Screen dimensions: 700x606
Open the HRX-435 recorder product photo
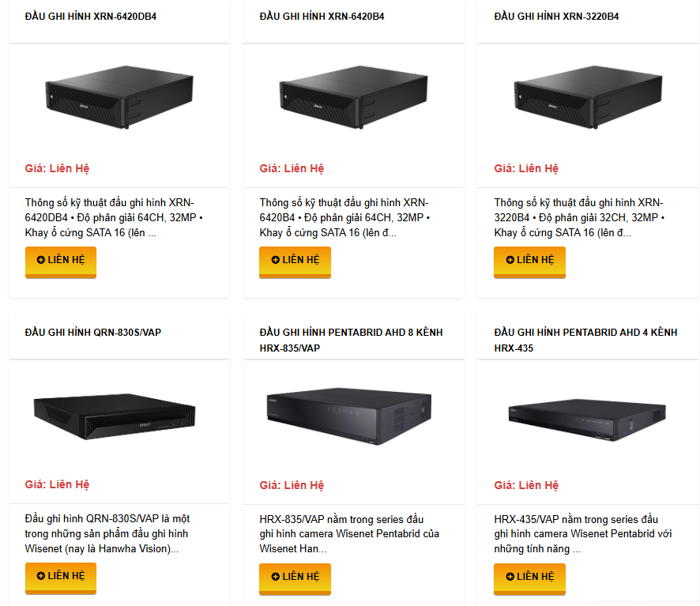(588, 416)
